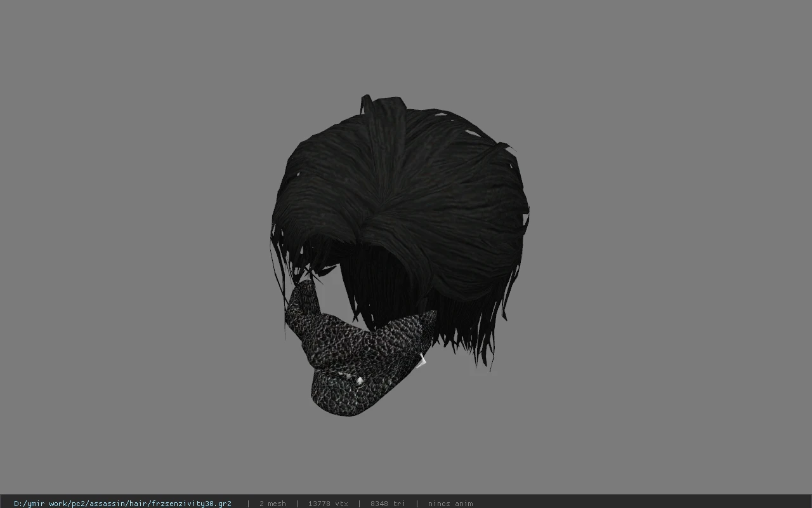Click the '13778 vtx' vertex count

(x=328, y=504)
